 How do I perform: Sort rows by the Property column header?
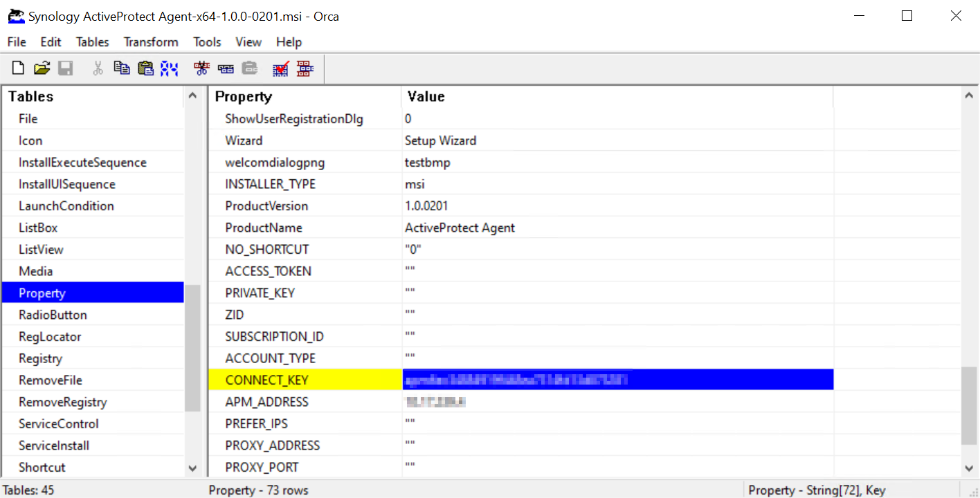[x=305, y=97]
